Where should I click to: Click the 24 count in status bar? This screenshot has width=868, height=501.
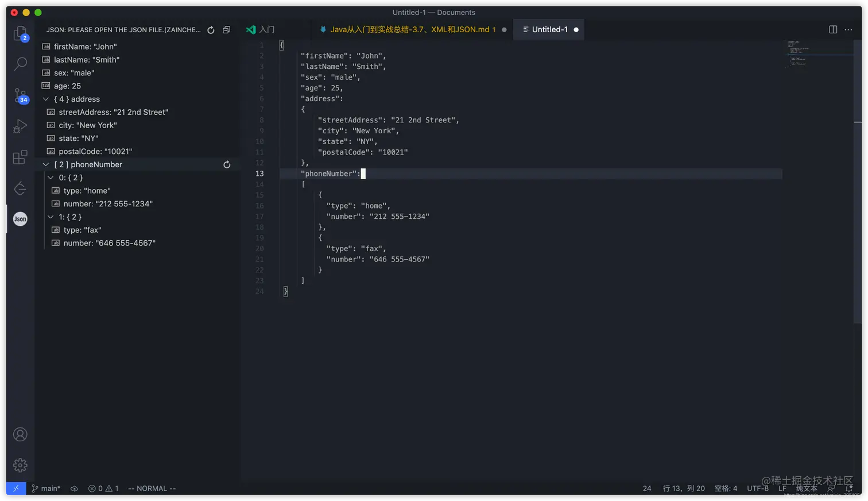click(647, 488)
